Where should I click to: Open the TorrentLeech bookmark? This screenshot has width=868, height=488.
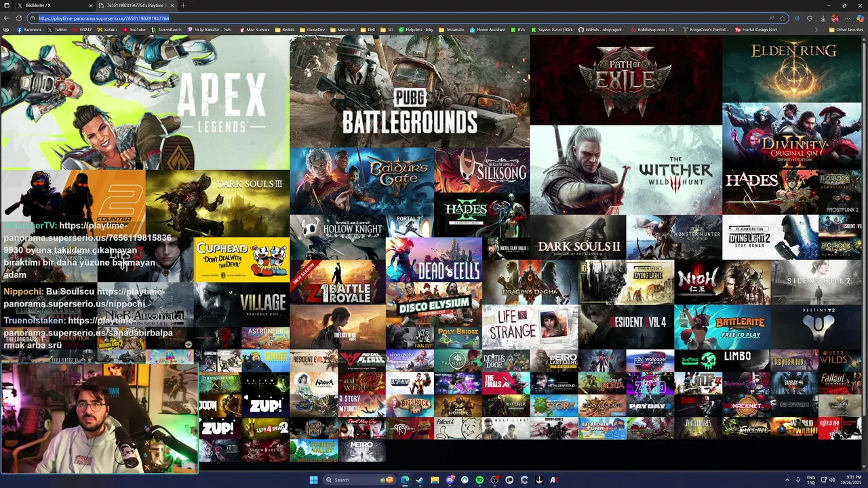pos(166,30)
